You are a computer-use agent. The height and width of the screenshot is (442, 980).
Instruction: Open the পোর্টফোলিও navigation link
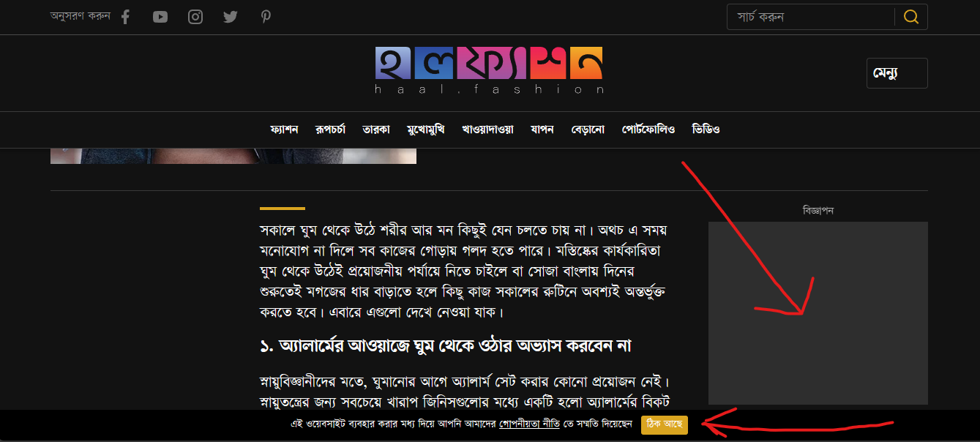[648, 130]
